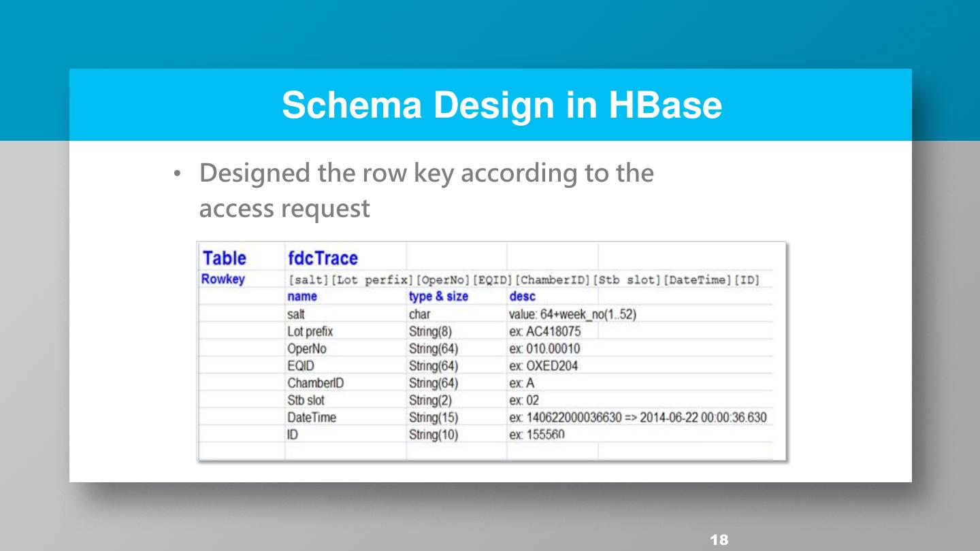Image resolution: width=980 pixels, height=551 pixels.
Task: Click the "ex: A" example cell
Action: [522, 383]
